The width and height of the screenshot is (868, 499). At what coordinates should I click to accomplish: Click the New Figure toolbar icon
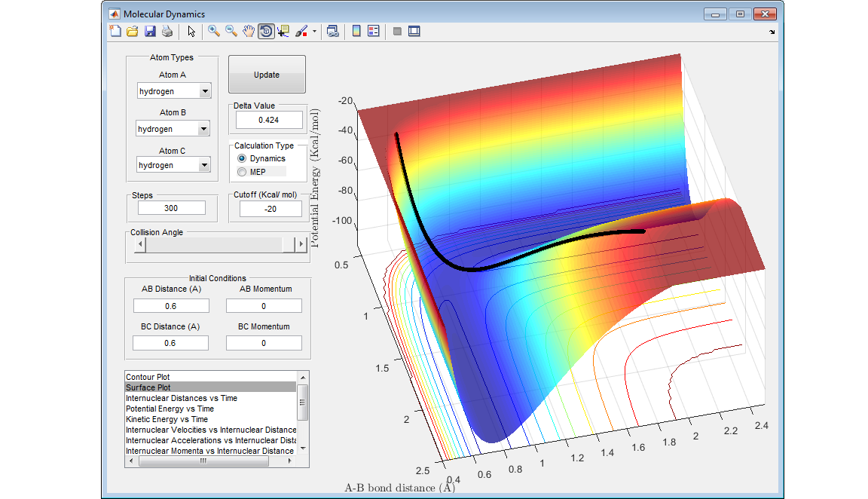pos(115,31)
